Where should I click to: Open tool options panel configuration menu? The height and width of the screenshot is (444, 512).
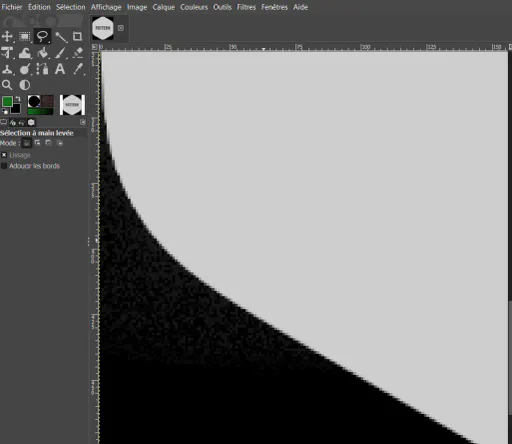point(83,122)
